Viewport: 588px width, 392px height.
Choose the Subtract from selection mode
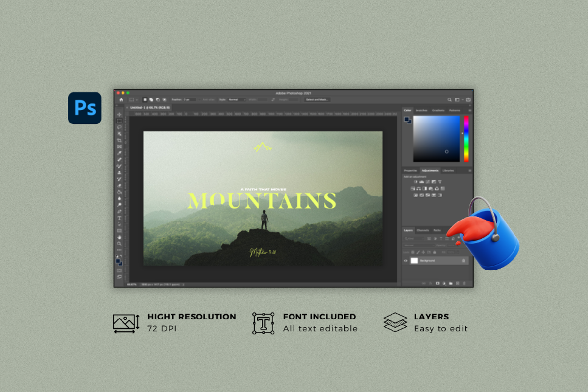click(158, 99)
